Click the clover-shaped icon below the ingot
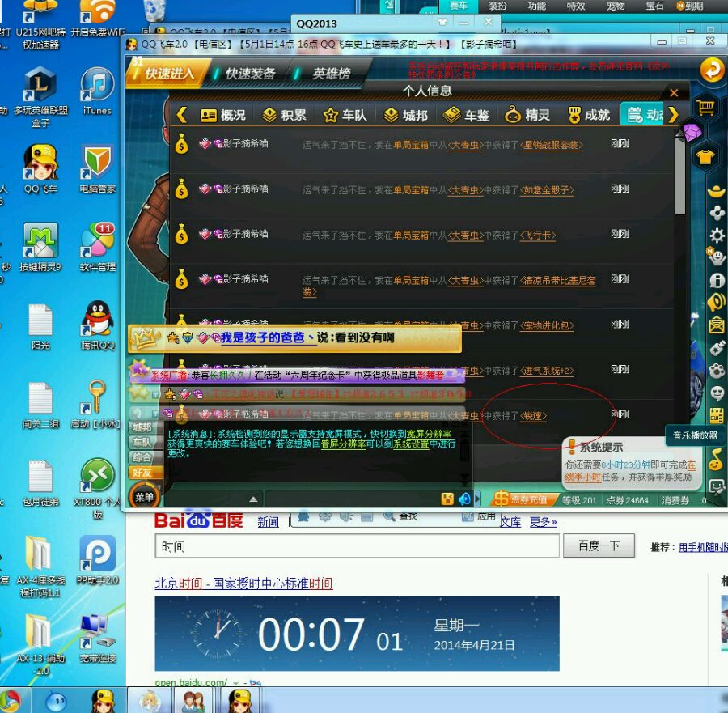728x713 pixels. pos(717,212)
